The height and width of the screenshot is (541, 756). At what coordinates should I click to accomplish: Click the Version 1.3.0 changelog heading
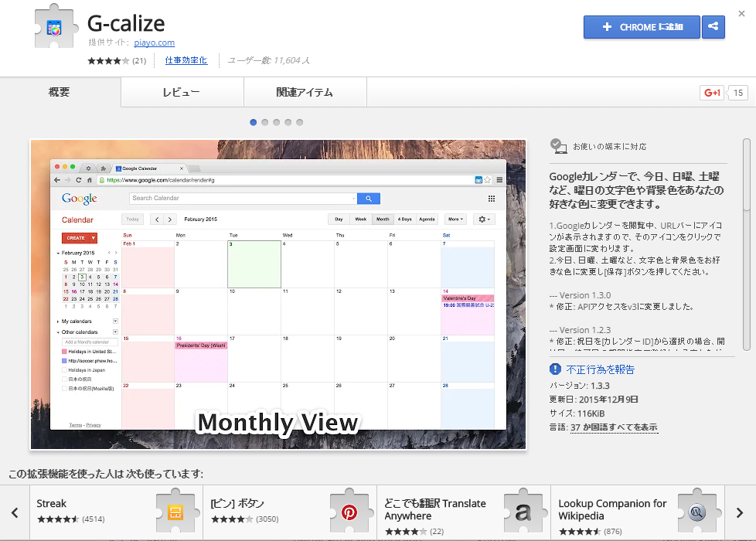(x=580, y=295)
